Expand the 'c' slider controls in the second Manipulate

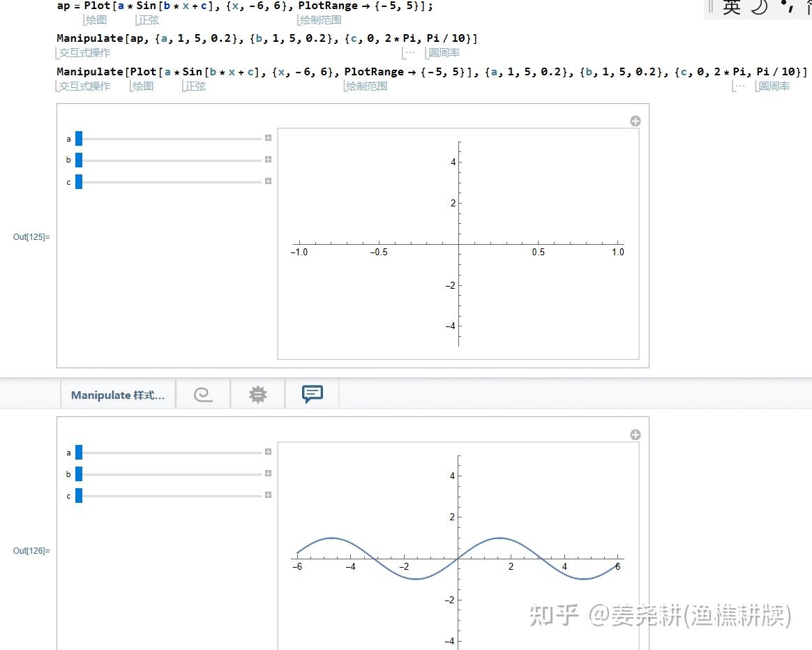269,494
